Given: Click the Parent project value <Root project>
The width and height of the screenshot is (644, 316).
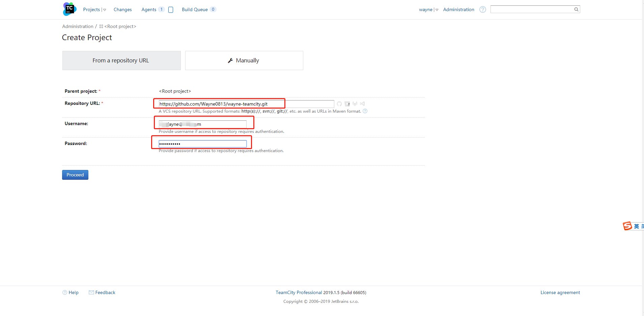Looking at the screenshot, I should (x=175, y=91).
